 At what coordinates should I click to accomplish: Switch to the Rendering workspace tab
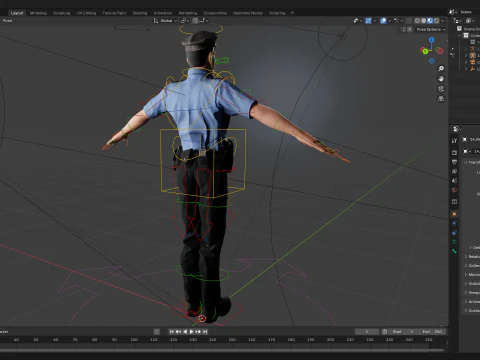[188, 13]
